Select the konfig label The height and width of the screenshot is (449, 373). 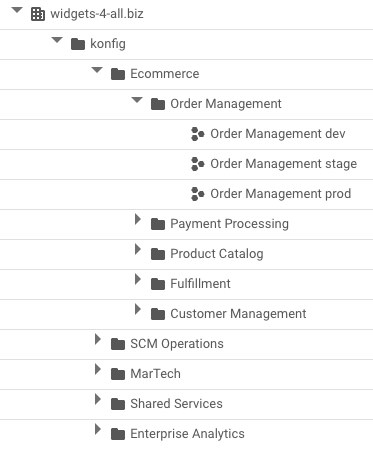(x=108, y=44)
